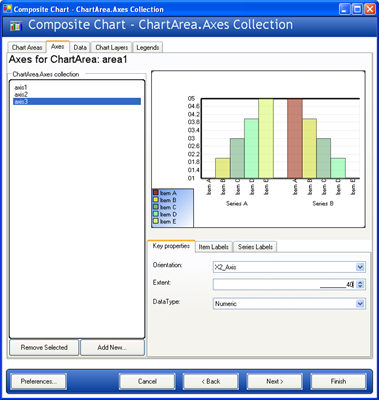Proceed with the Next > button
Screen dimensions: 379x400
(x=275, y=381)
